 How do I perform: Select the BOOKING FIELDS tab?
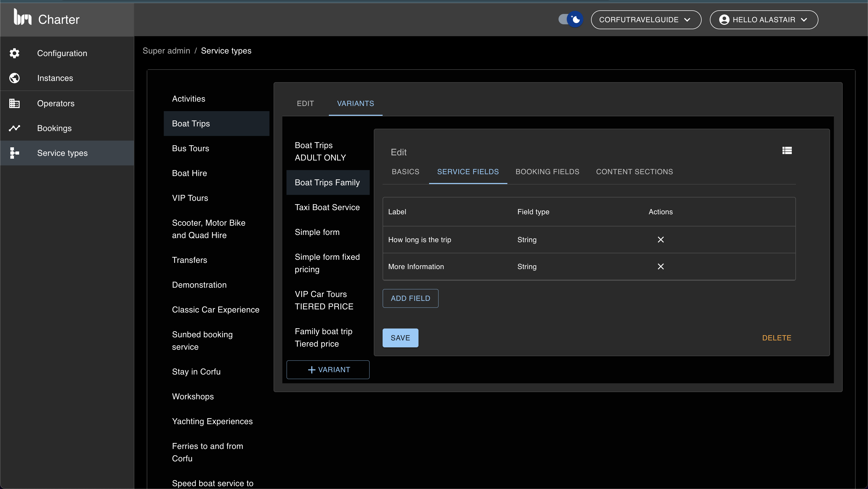click(547, 172)
